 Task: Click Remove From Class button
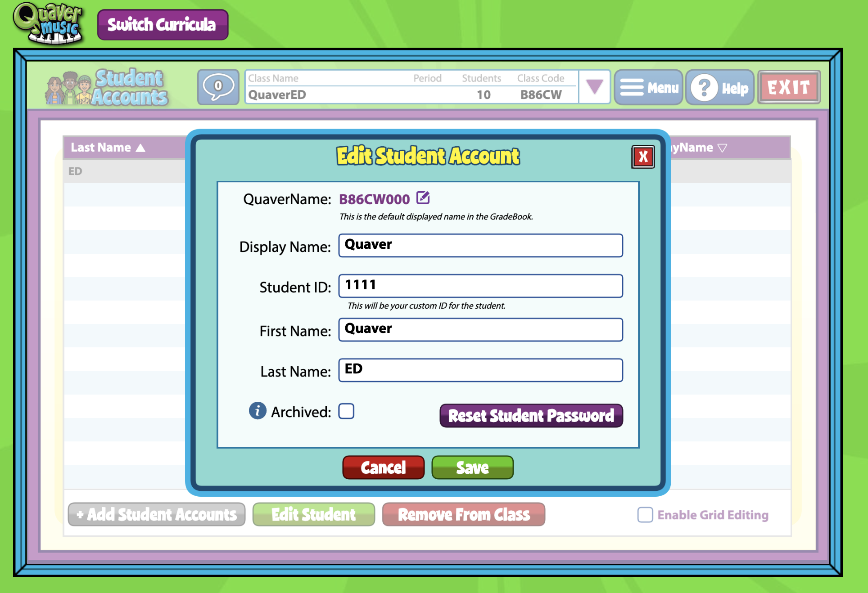464,514
